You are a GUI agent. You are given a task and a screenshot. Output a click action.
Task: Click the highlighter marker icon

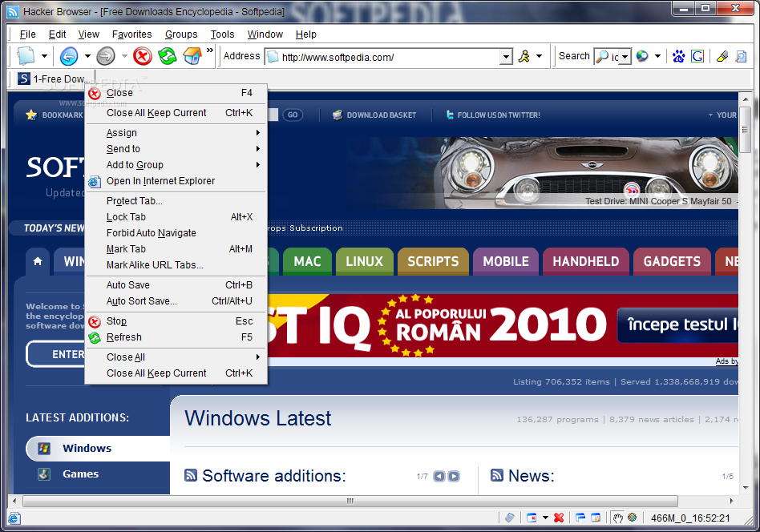tap(722, 56)
